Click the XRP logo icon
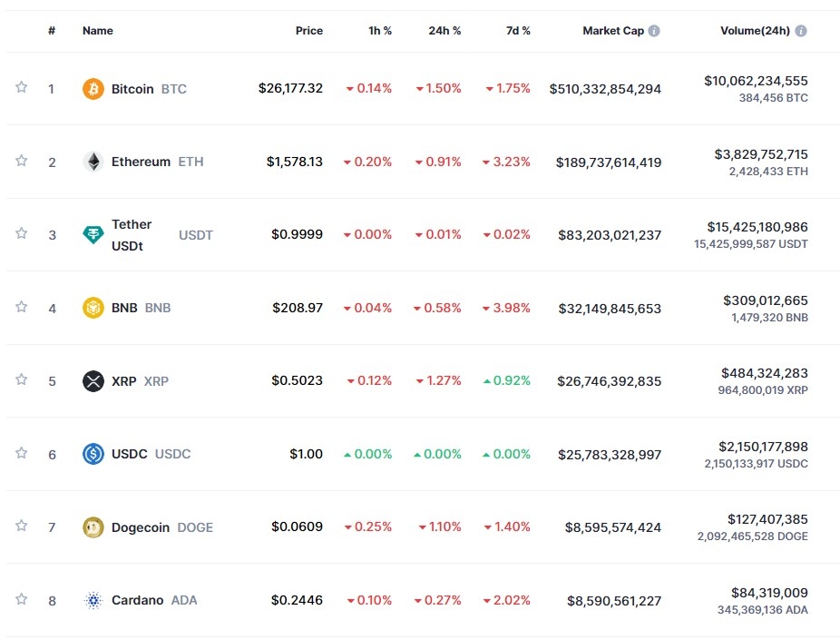Screen dimensions: 840x640 [93, 381]
